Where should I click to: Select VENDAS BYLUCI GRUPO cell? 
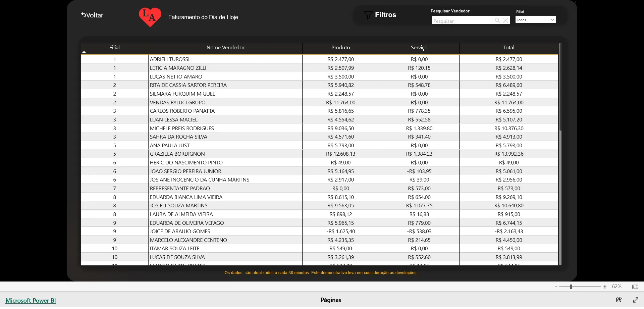point(225,102)
